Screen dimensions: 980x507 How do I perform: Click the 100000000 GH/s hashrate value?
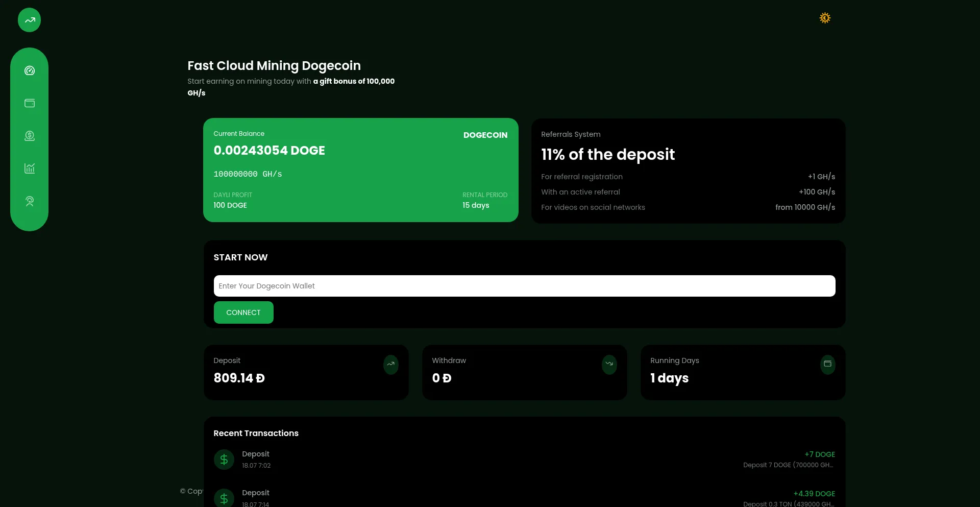pyautogui.click(x=248, y=174)
